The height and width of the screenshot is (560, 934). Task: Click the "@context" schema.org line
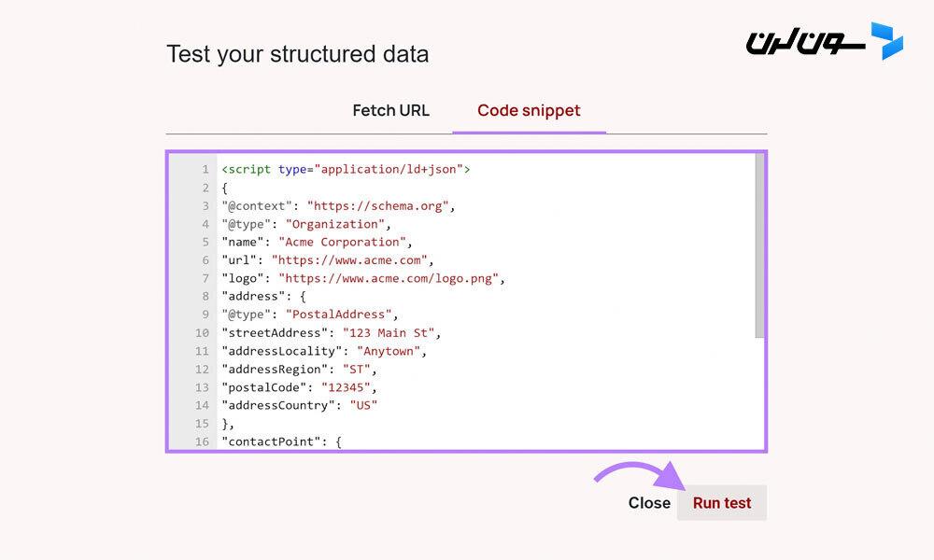(x=338, y=206)
